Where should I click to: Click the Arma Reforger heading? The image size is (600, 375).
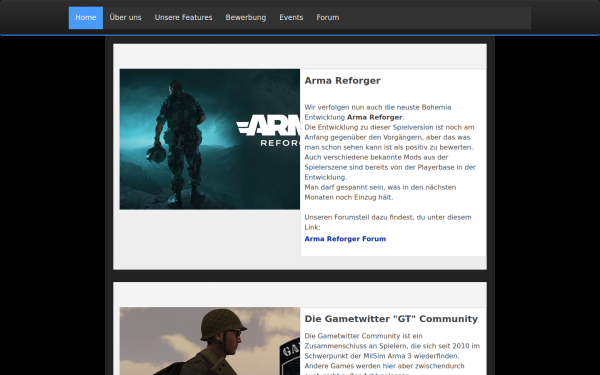click(x=342, y=81)
